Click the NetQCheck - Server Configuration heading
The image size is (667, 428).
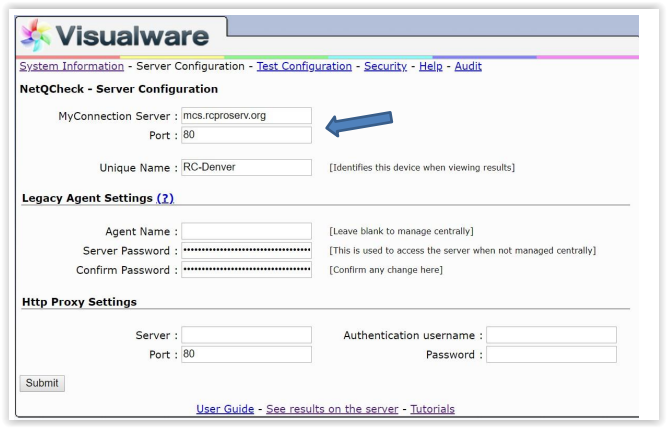[119, 89]
